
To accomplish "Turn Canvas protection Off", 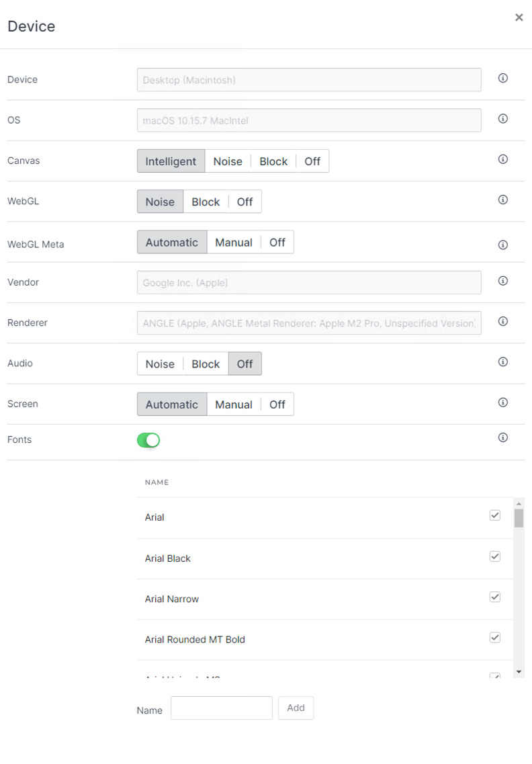I will click(312, 161).
